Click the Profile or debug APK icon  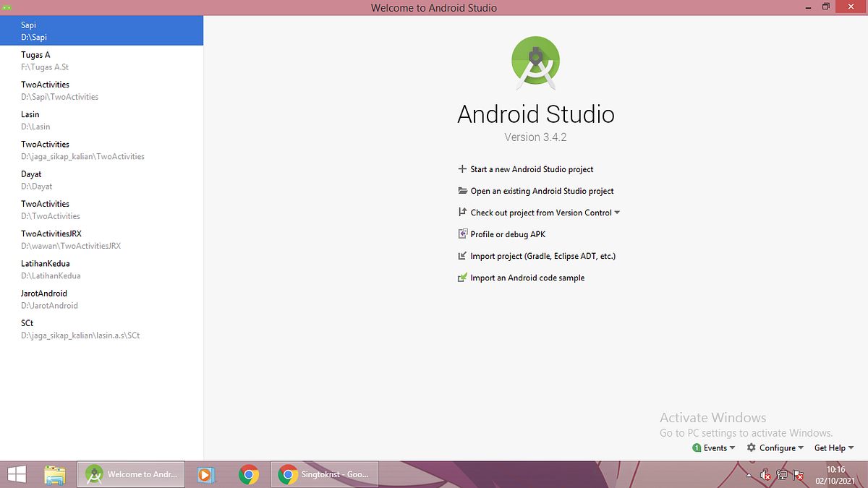(x=462, y=234)
